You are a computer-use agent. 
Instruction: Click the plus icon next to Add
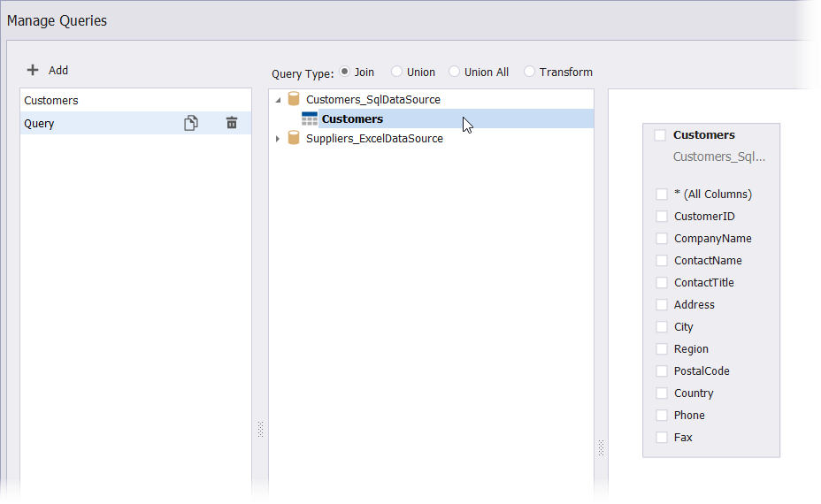[33, 70]
